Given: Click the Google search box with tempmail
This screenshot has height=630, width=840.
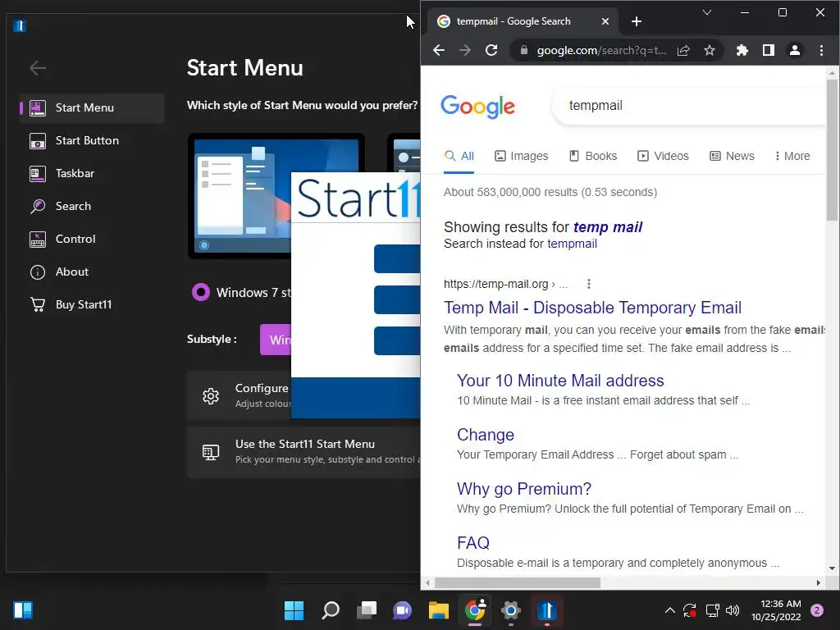Looking at the screenshot, I should [688, 106].
